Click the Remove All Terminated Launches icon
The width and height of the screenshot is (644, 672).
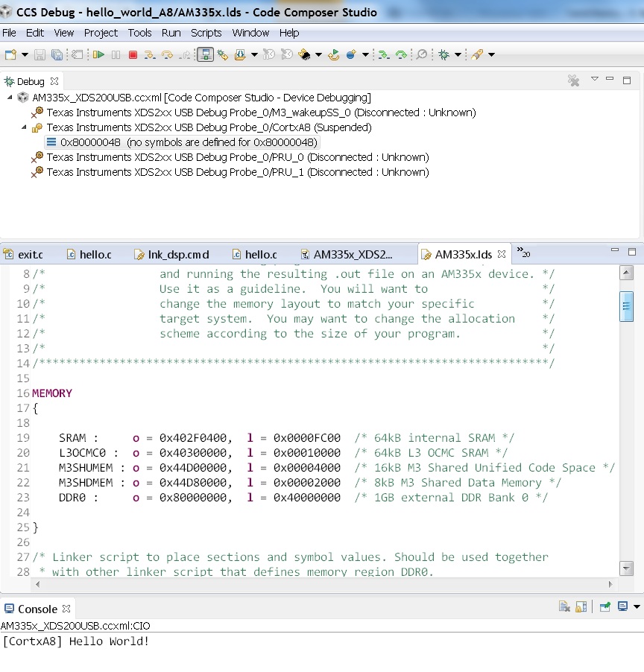[573, 80]
